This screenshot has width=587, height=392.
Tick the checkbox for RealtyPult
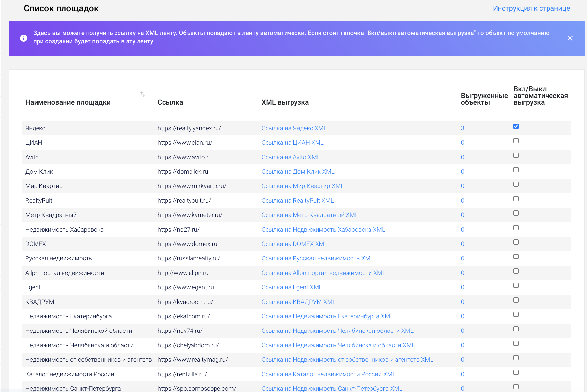click(516, 199)
